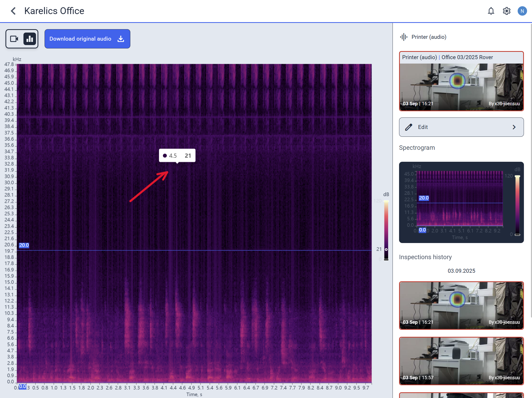532x398 pixels.
Task: Click the Spectrogram mini preview panel
Action: point(461,202)
